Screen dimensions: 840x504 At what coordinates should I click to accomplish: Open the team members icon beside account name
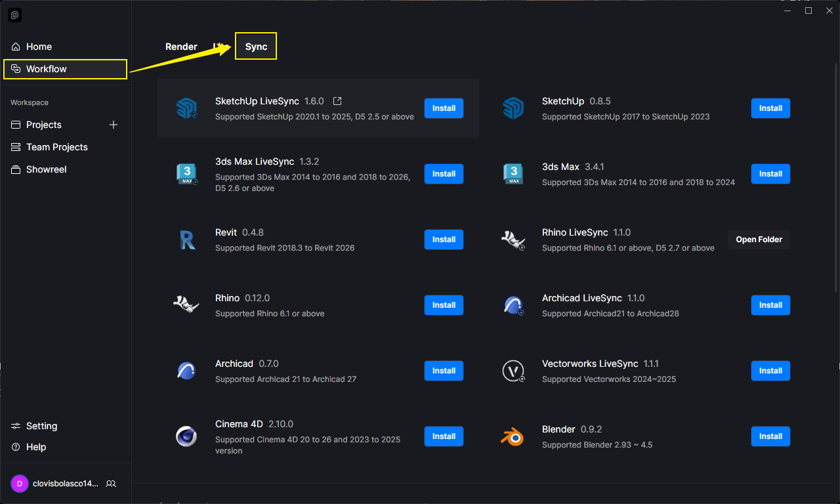click(x=111, y=484)
